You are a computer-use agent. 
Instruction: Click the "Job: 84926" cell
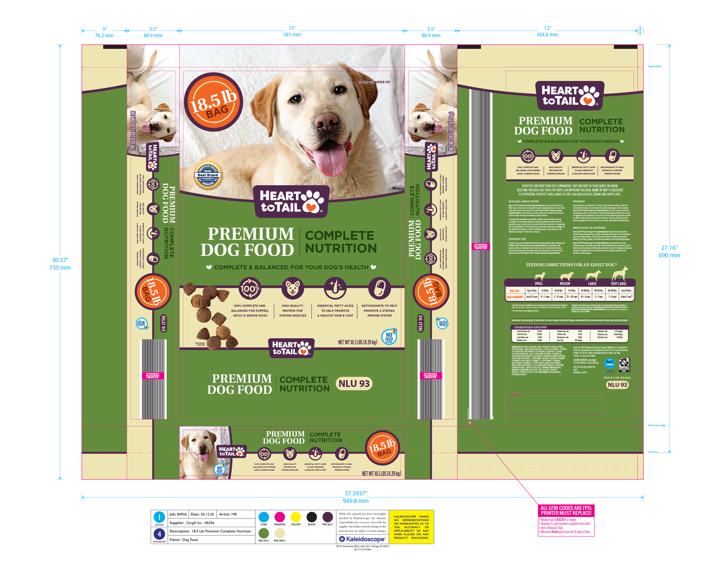click(x=178, y=514)
